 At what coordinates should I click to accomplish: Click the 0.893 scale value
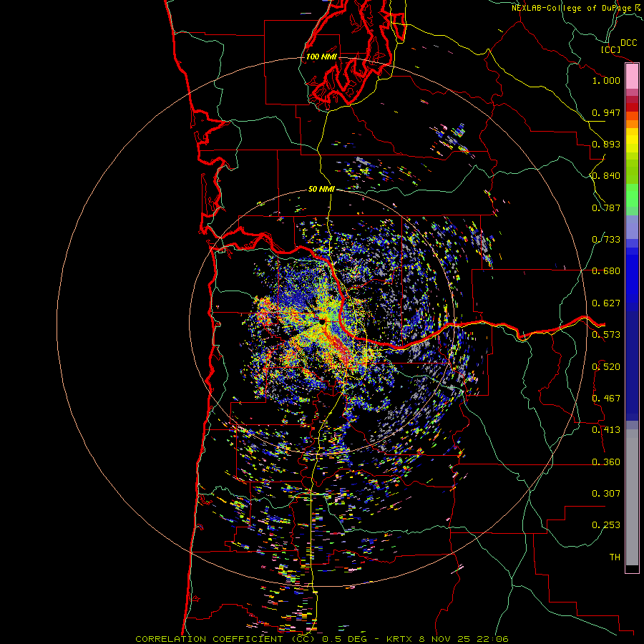pyautogui.click(x=606, y=144)
